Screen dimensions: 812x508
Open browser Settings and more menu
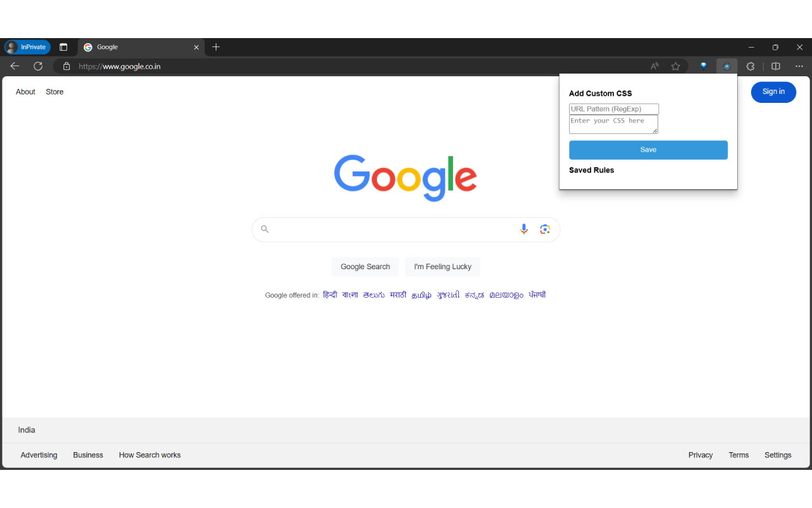[799, 66]
